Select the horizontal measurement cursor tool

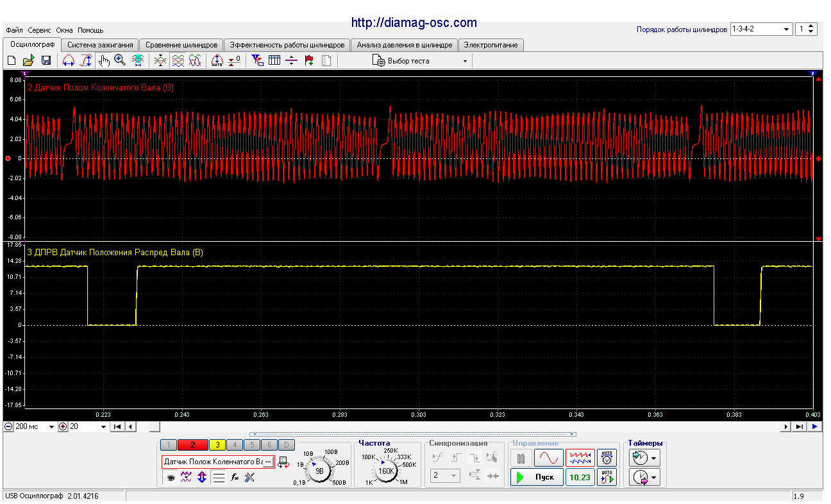pos(68,61)
